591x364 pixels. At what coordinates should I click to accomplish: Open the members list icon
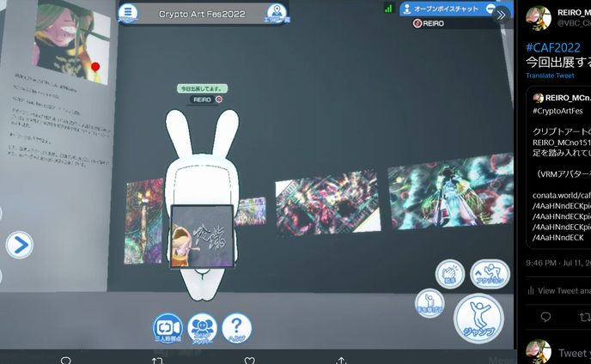[x=202, y=328]
